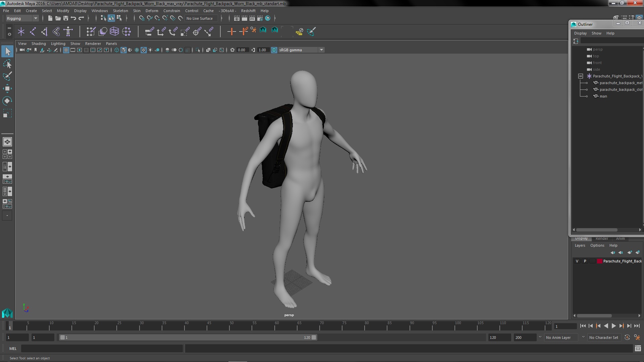Click the HumanIK character figure icon

pos(68,32)
